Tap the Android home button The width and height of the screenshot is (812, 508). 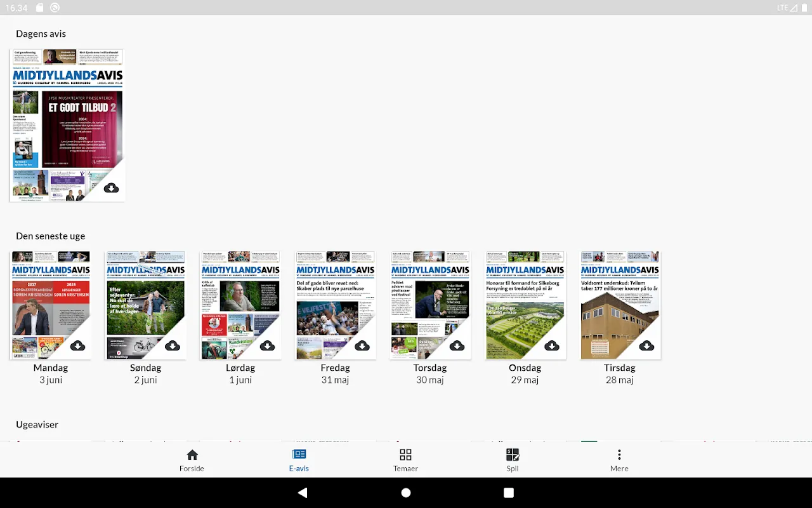(x=406, y=493)
